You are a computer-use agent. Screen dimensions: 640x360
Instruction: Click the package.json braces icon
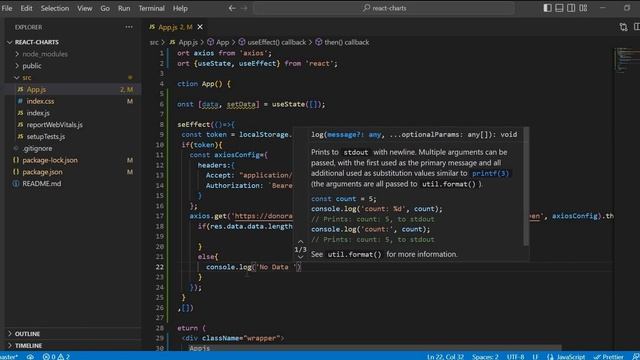click(x=16, y=172)
